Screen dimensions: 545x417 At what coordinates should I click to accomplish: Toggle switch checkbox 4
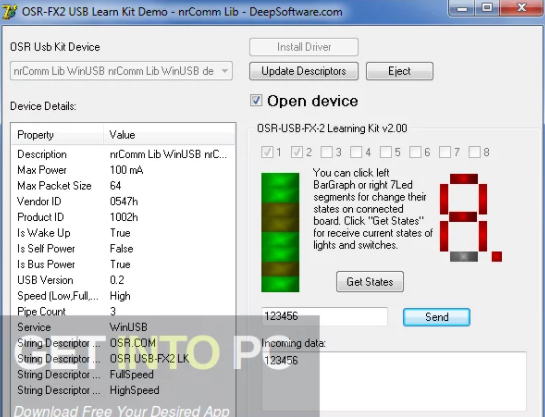[356, 152]
